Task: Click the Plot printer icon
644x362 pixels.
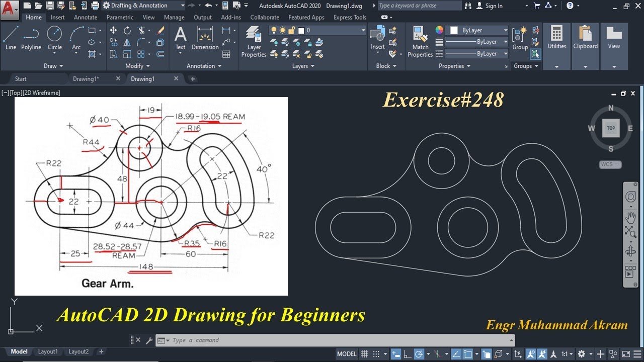Action: (95, 6)
